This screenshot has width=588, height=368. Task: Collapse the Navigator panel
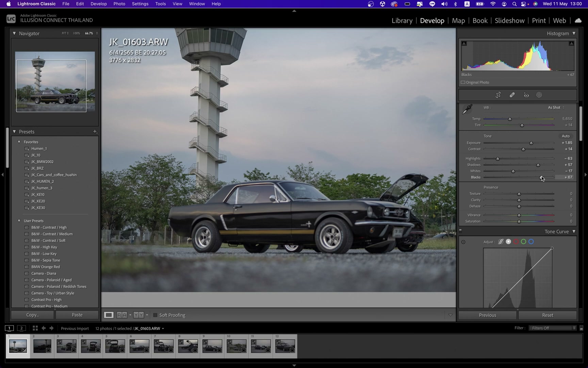14,33
